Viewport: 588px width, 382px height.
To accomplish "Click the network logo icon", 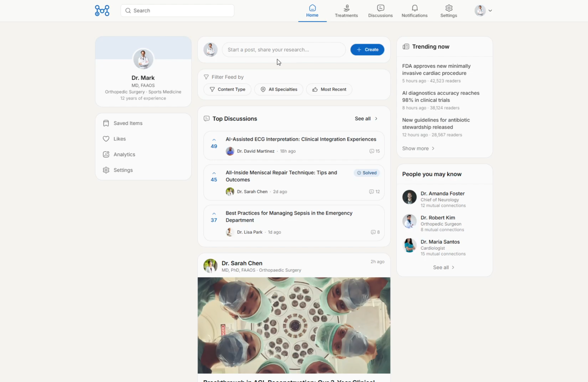I will (x=102, y=11).
